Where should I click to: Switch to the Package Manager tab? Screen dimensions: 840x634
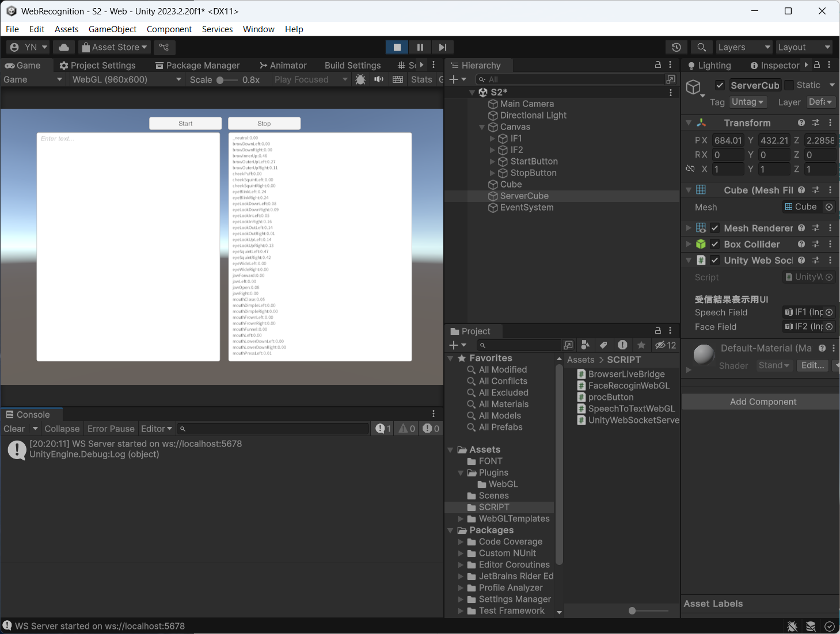coord(197,66)
